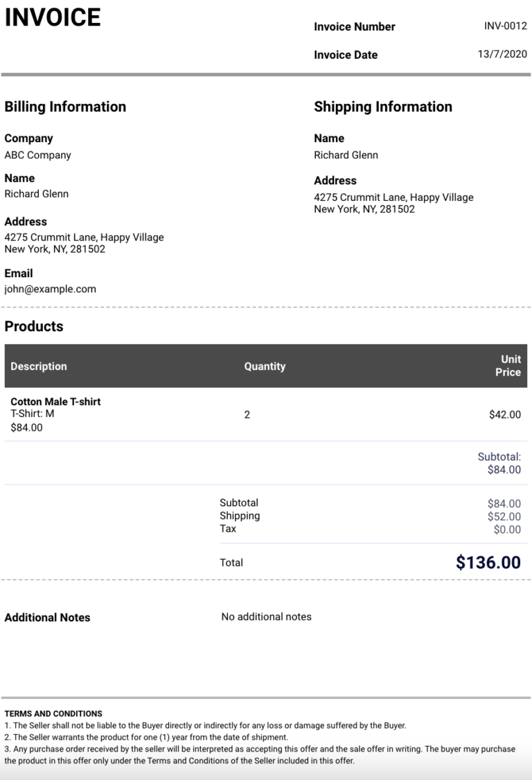Click the invoice date 13/7/2020

(502, 54)
